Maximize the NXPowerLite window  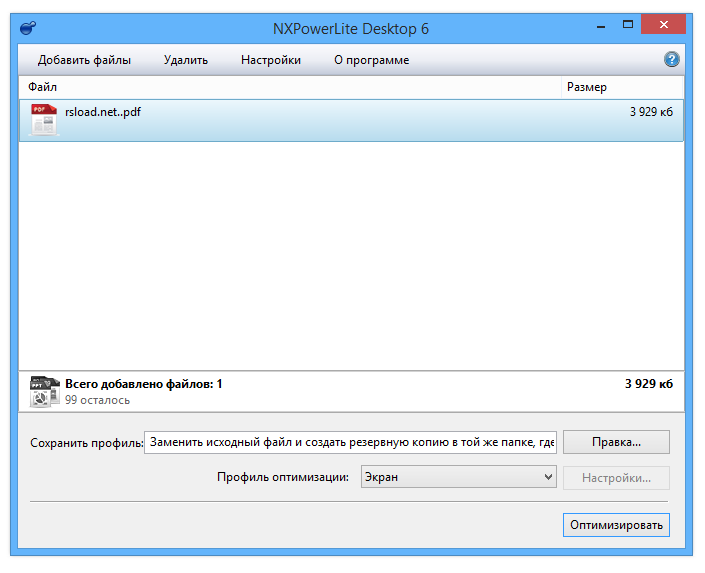click(628, 24)
